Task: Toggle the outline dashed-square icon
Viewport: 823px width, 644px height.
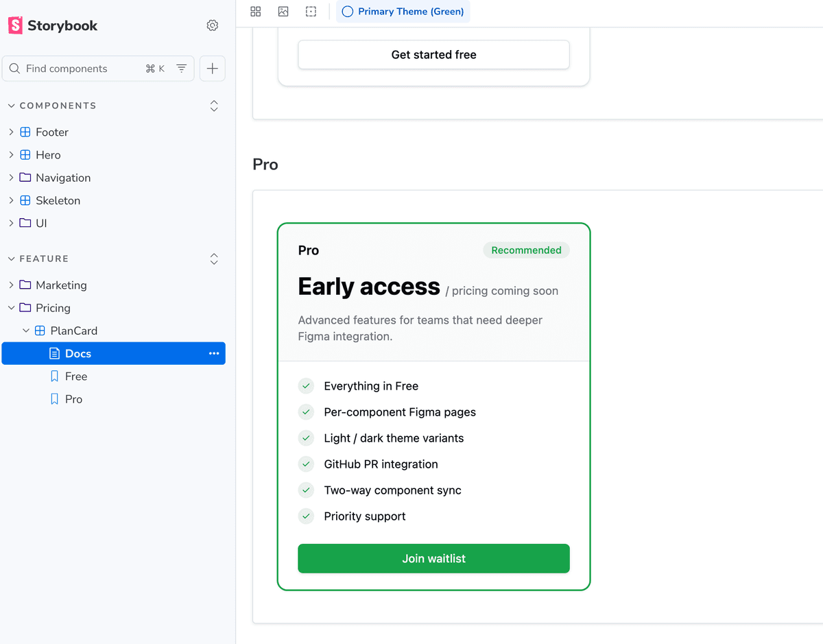Action: coord(311,12)
